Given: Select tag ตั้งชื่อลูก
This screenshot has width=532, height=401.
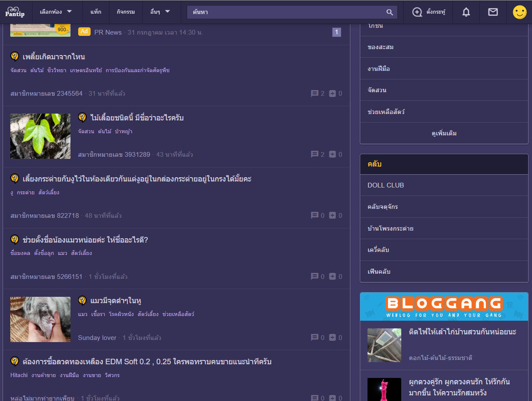Looking at the screenshot, I should pyautogui.click(x=44, y=253).
